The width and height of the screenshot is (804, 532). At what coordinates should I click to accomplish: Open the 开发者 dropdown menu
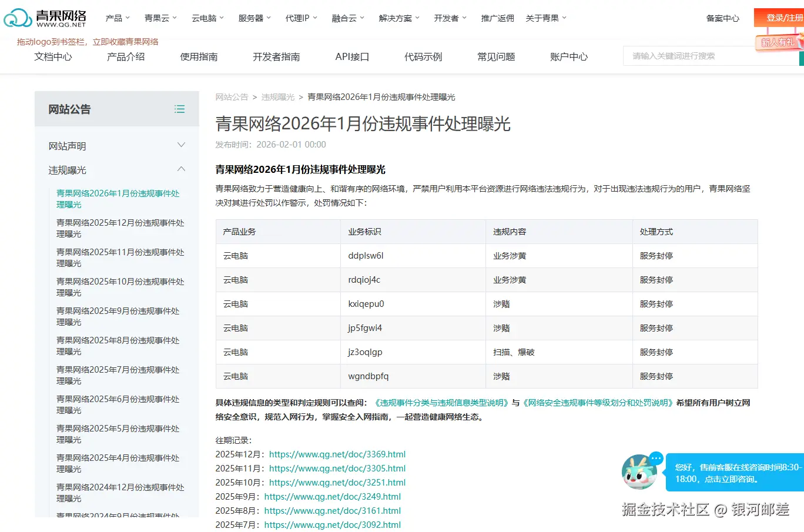pyautogui.click(x=450, y=18)
